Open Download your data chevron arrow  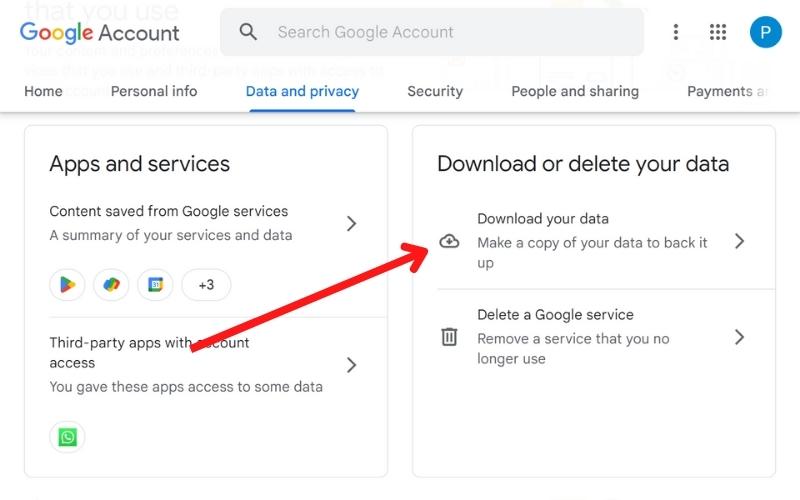pos(739,241)
